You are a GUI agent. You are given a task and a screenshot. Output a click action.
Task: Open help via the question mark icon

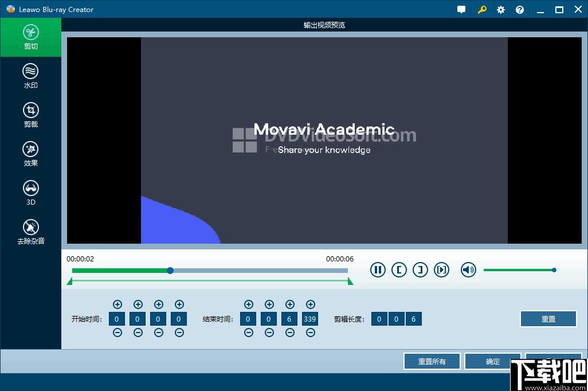click(520, 10)
